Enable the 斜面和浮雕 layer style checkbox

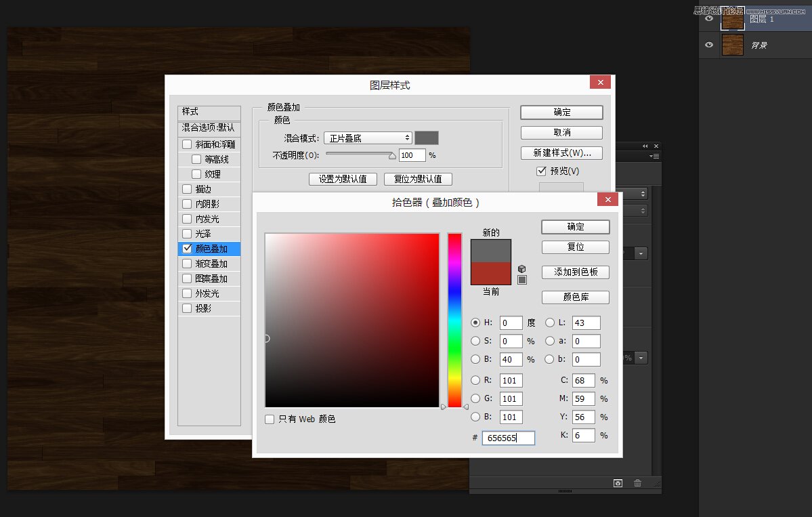click(187, 144)
